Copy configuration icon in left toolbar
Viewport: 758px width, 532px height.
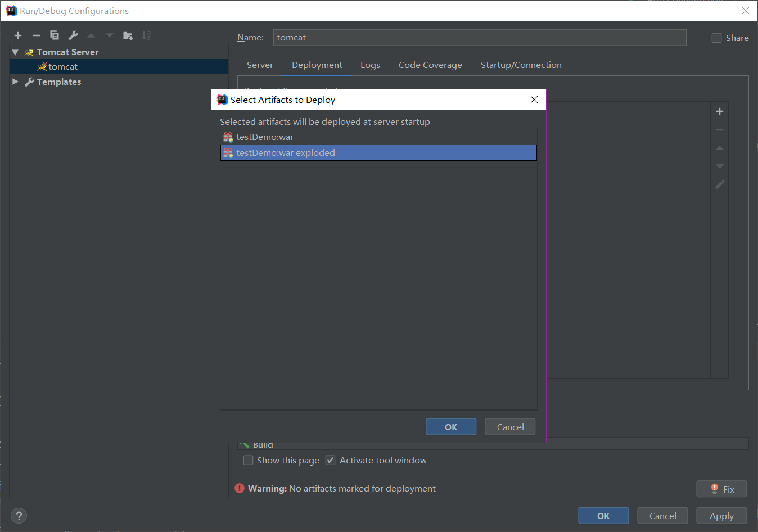(55, 35)
